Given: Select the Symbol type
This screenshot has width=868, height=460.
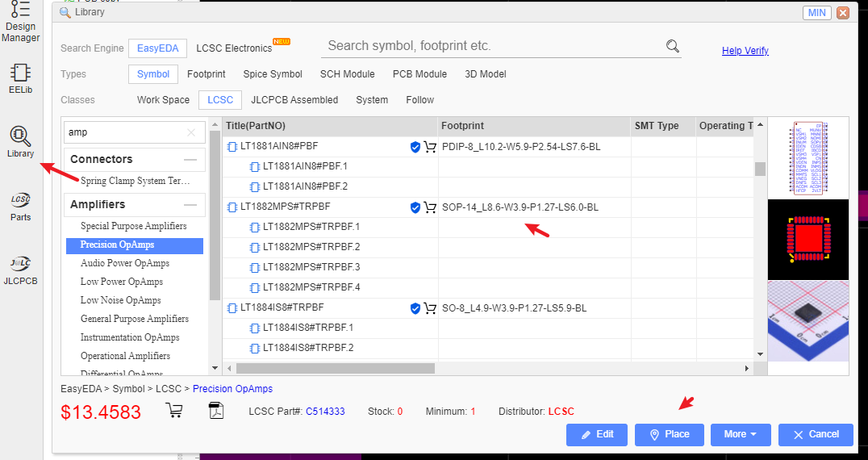Looking at the screenshot, I should pyautogui.click(x=153, y=74).
